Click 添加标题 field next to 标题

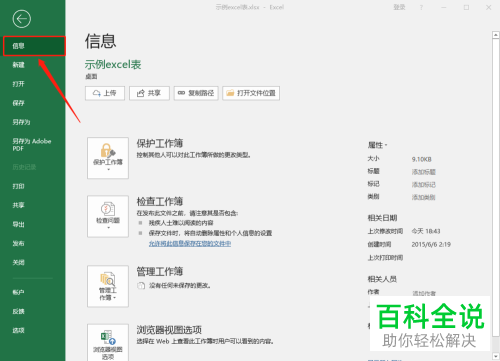pos(424,172)
